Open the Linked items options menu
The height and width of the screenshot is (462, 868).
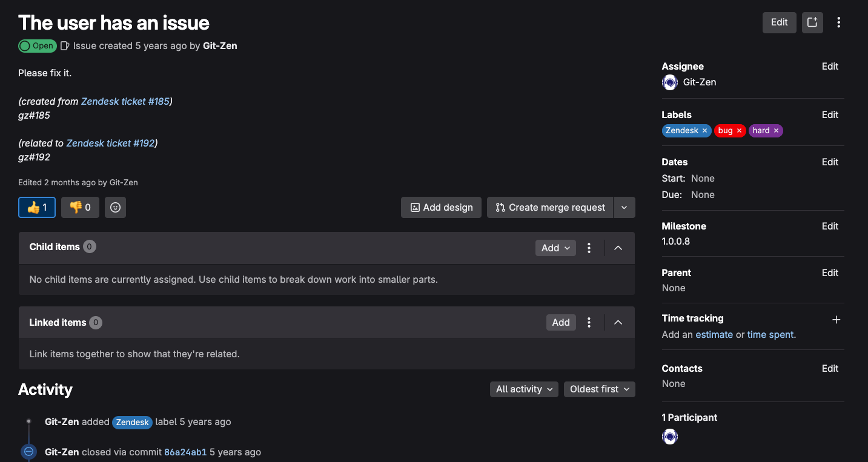[589, 322]
